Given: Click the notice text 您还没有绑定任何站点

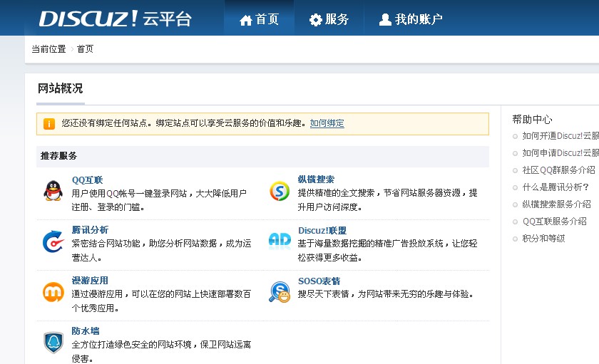Looking at the screenshot, I should (x=105, y=123).
